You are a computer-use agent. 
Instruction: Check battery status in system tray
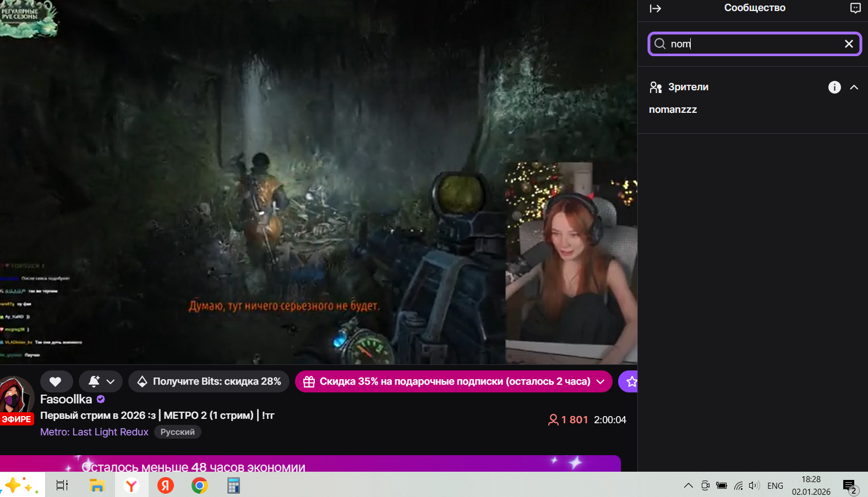pyautogui.click(x=722, y=485)
